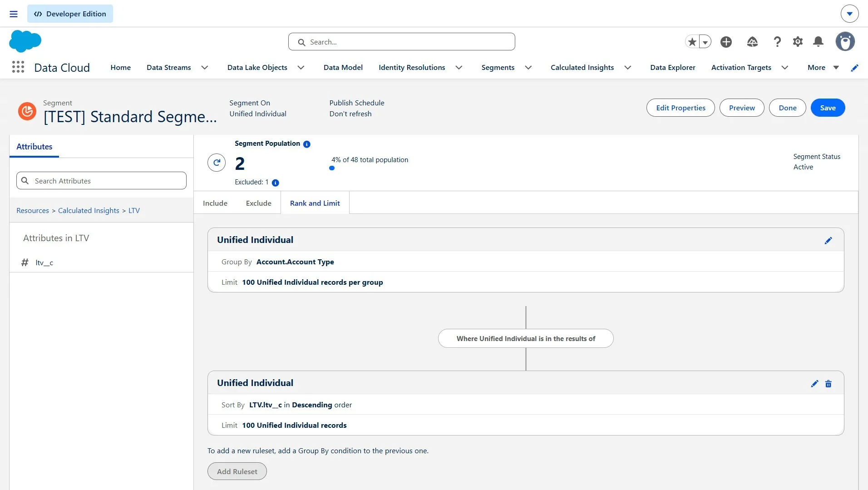Click the Preview button
This screenshot has width=868, height=490.
pyautogui.click(x=742, y=108)
